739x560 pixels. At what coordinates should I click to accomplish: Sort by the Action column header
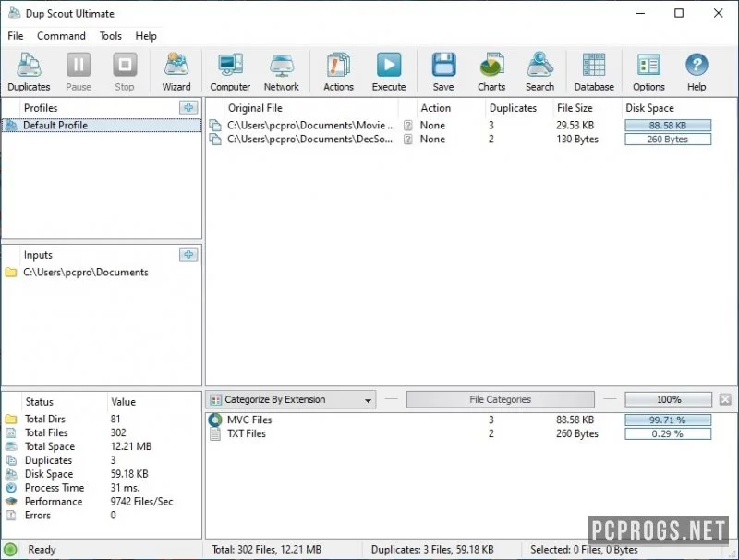click(450, 108)
